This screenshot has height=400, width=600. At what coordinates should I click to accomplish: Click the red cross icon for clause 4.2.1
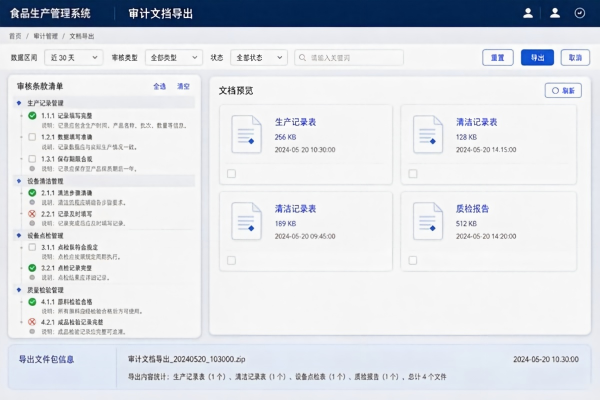(x=32, y=322)
